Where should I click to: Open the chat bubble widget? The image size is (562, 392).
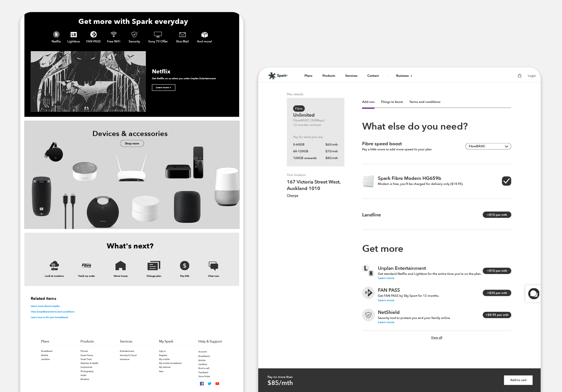point(533,294)
